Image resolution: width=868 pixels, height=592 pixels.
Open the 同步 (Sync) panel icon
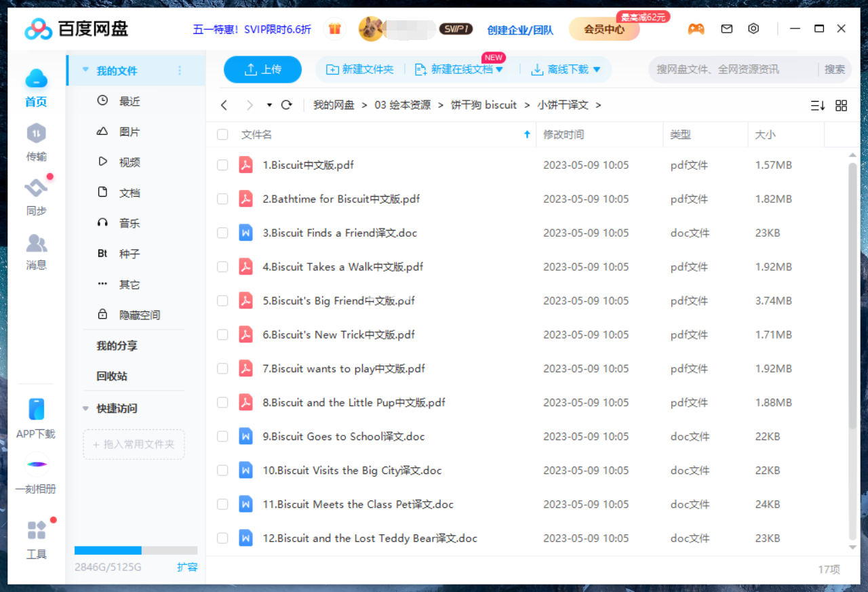[36, 195]
